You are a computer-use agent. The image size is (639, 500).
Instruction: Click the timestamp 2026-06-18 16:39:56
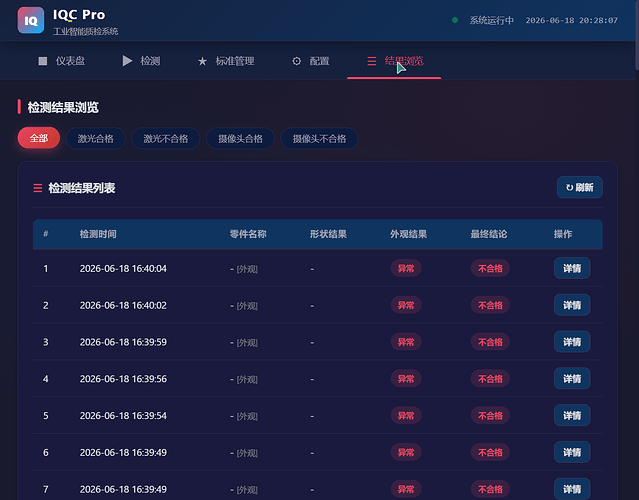[123, 379]
